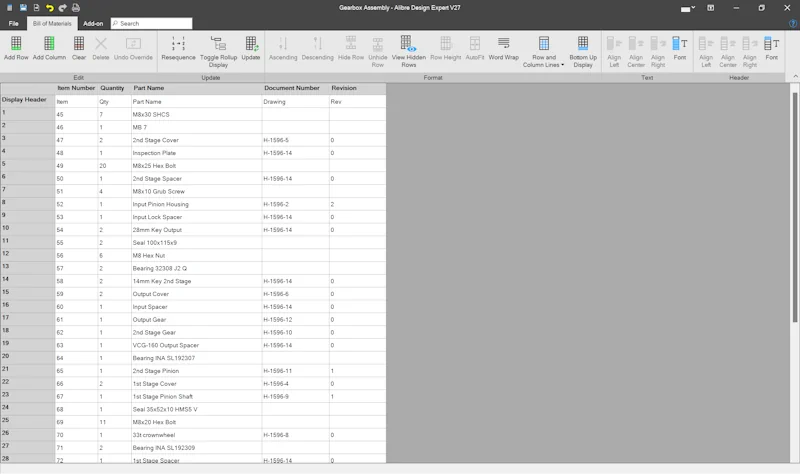800x474 pixels.
Task: Open the Text Font dialog
Action: point(680,48)
